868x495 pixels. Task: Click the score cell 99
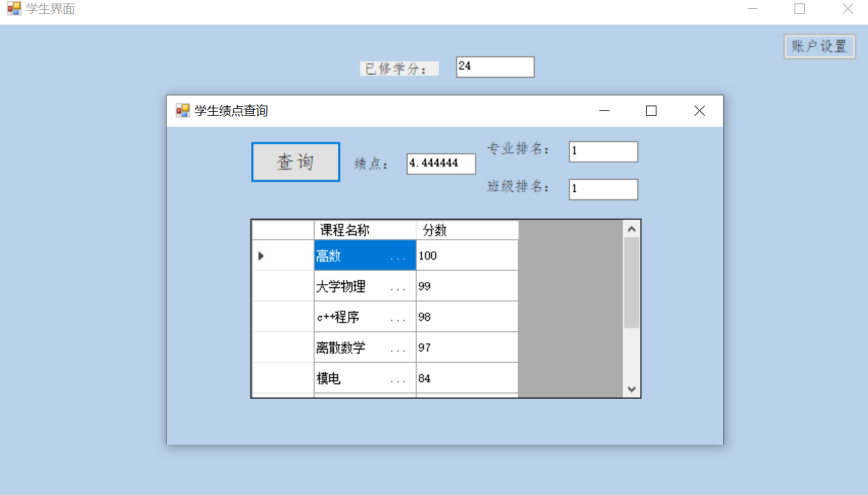[467, 286]
